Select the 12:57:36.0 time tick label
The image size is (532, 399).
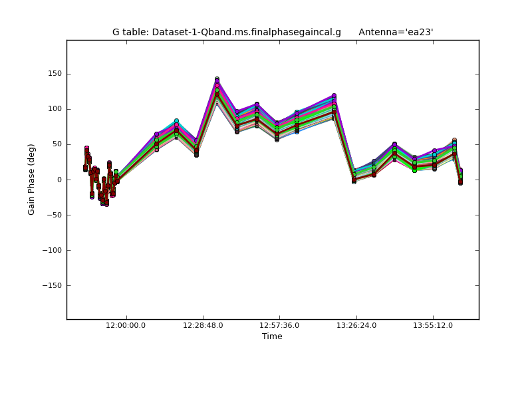(x=279, y=325)
